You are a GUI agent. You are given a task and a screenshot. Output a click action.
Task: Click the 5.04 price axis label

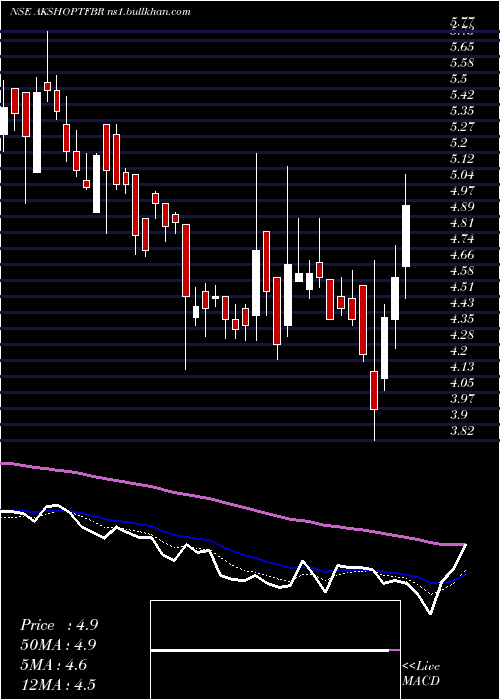coord(462,175)
